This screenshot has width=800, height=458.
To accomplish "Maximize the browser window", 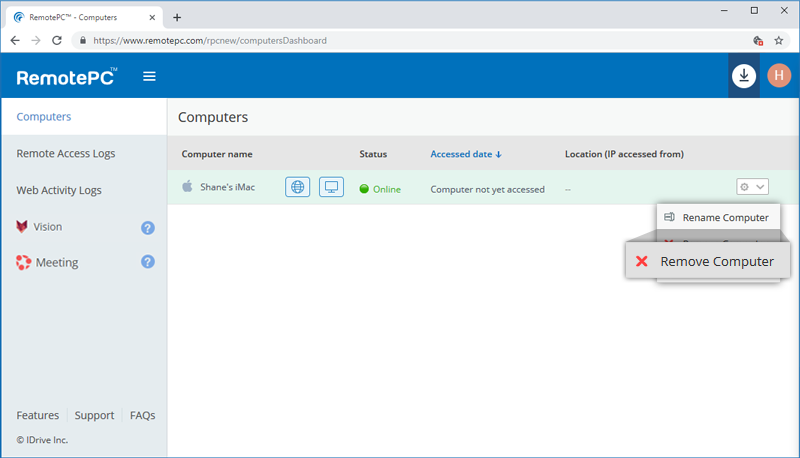I will pyautogui.click(x=754, y=11).
